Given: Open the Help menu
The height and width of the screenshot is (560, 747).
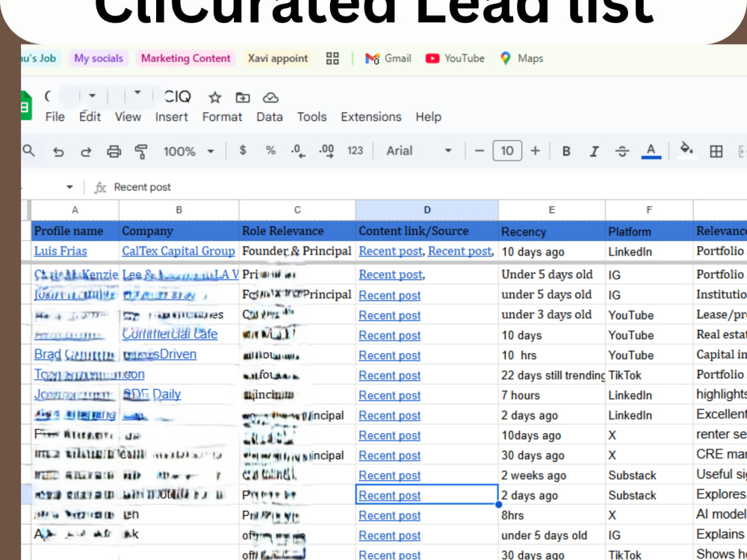Looking at the screenshot, I should point(428,117).
